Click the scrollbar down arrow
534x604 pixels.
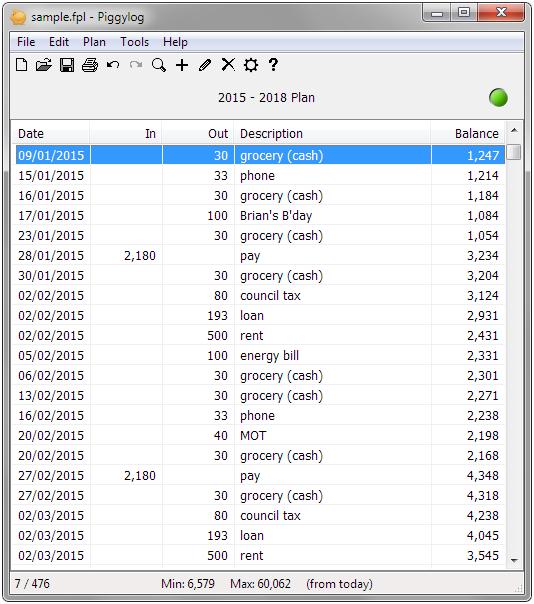pos(514,560)
